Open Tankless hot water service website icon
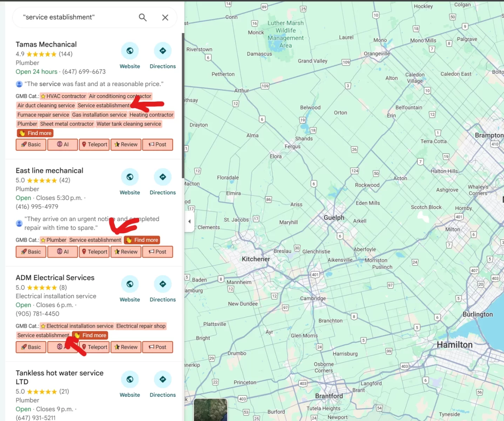This screenshot has width=504, height=421. (130, 379)
